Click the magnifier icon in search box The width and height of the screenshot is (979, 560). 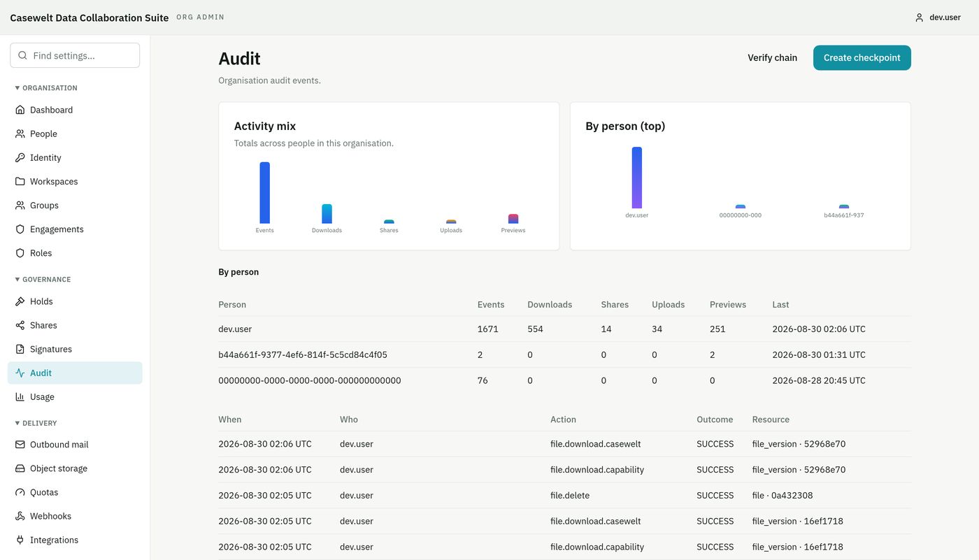point(23,55)
